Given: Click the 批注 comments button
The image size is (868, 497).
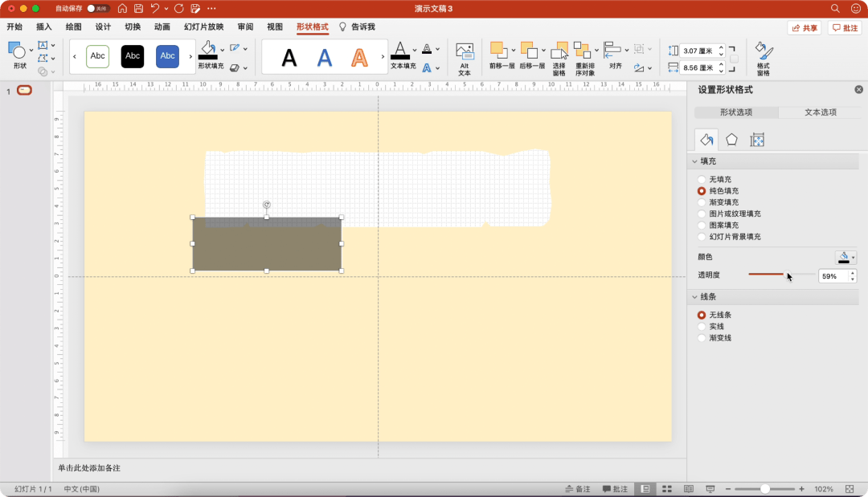Looking at the screenshot, I should [845, 27].
